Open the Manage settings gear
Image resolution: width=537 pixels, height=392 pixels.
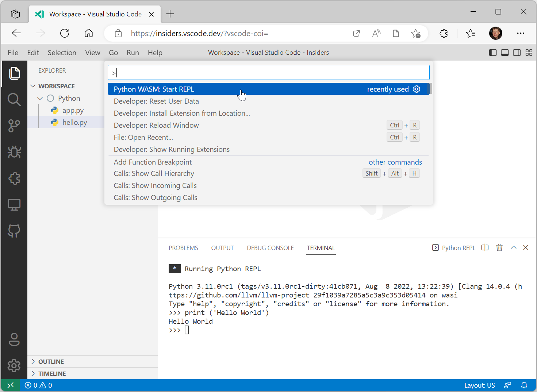click(14, 366)
